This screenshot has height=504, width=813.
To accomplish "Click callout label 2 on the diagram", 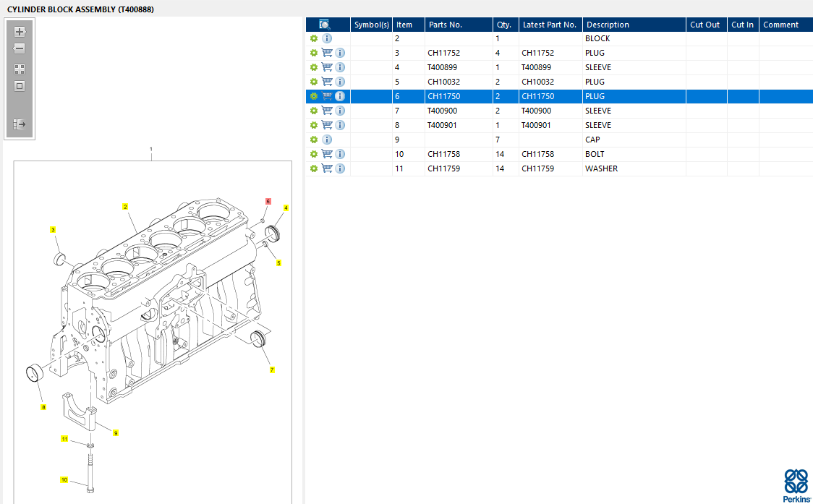I will click(125, 207).
